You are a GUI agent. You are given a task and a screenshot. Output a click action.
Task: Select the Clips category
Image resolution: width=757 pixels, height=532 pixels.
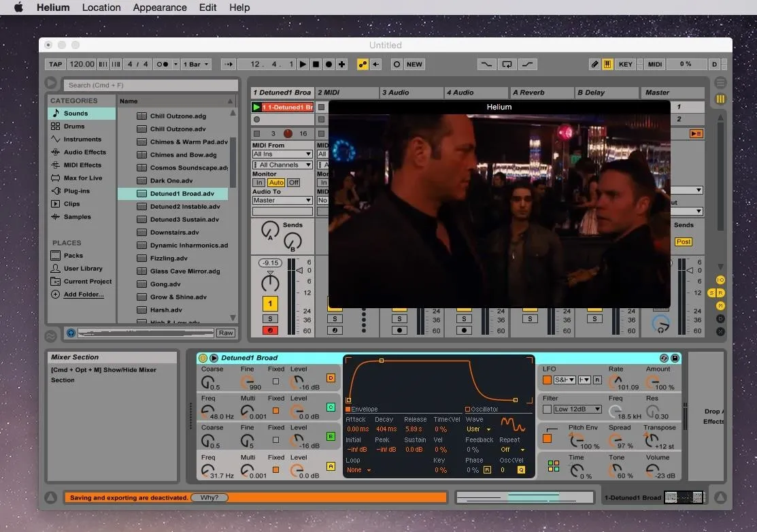82,203
